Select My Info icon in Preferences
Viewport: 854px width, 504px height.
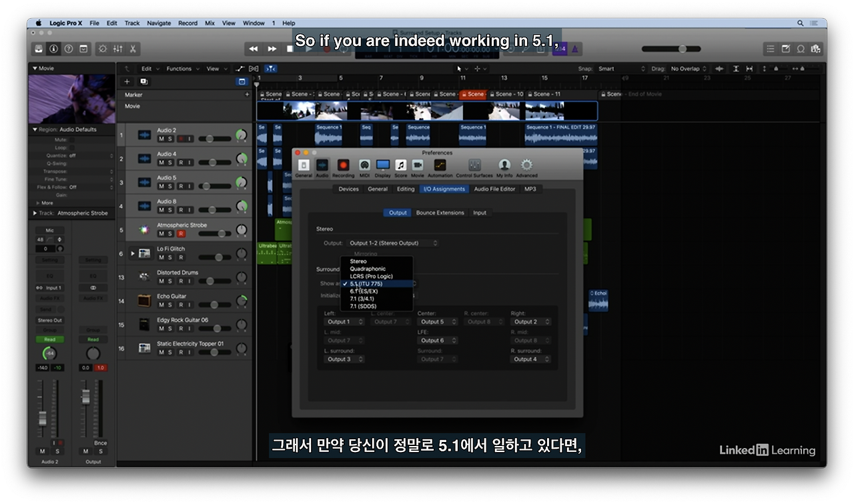504,167
